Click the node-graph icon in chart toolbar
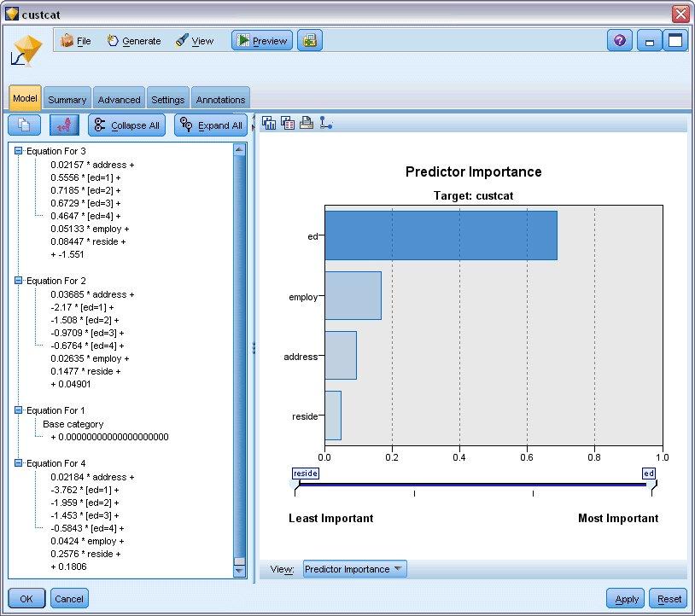The image size is (695, 616). (x=326, y=123)
